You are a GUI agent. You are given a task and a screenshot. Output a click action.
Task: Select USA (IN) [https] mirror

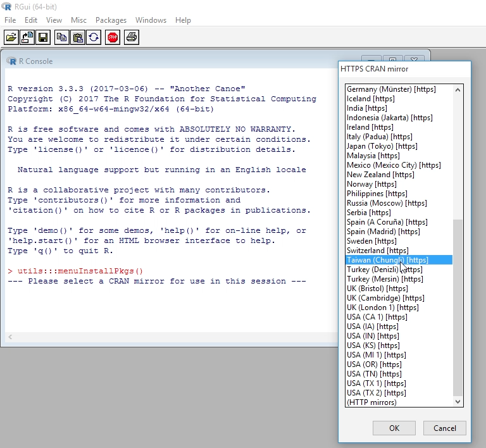tap(399, 336)
